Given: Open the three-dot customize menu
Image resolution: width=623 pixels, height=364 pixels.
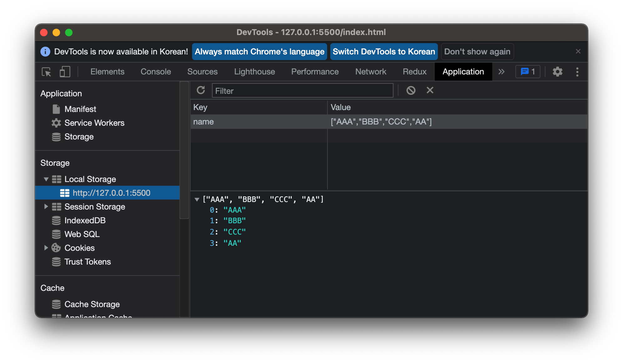Looking at the screenshot, I should click(x=577, y=72).
